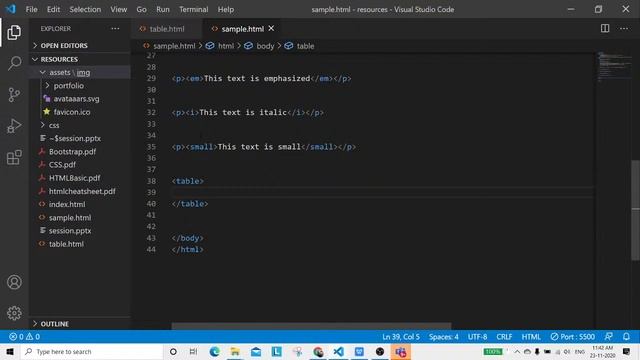Open Microsoft Teams from taskbar
This screenshot has height=360, width=640.
(x=400, y=351)
